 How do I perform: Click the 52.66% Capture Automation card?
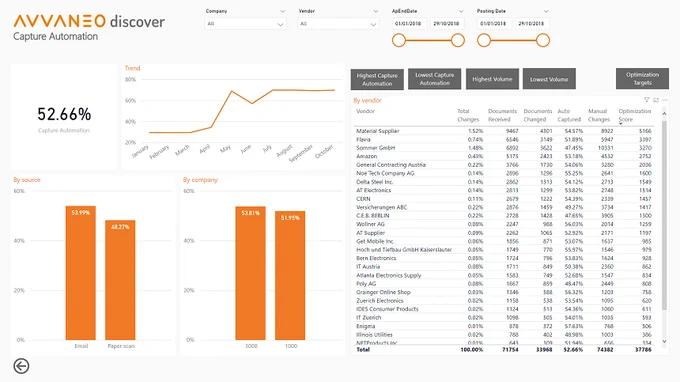64,117
